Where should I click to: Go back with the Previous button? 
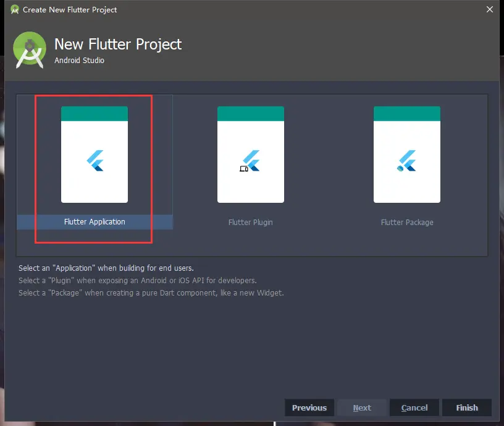(309, 407)
